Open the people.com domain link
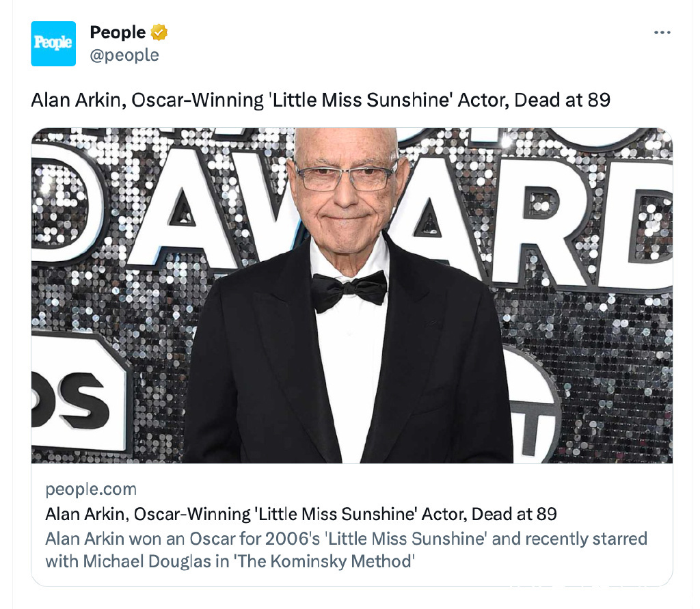This screenshot has height=609, width=700. coord(91,489)
